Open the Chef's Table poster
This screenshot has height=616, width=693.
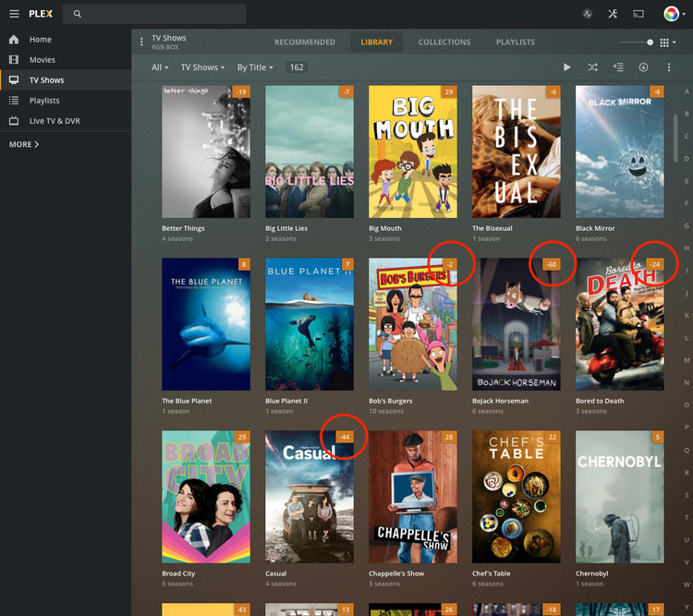point(517,497)
